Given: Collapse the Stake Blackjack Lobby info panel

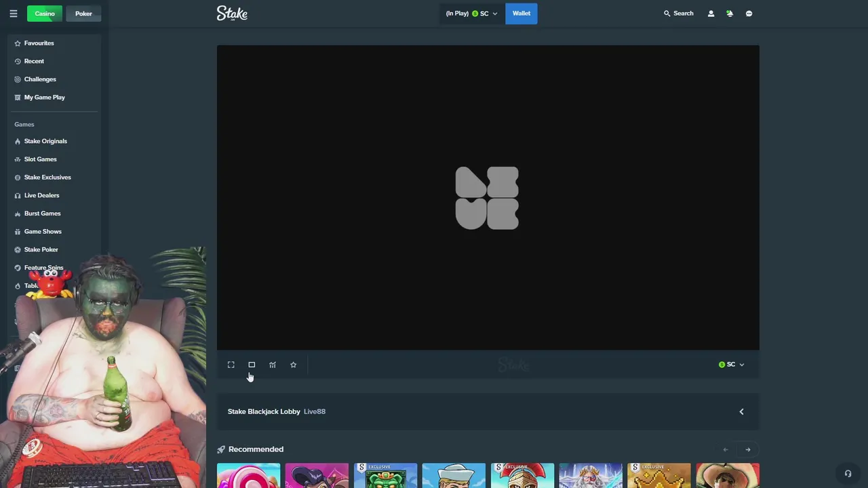Looking at the screenshot, I should (x=741, y=411).
